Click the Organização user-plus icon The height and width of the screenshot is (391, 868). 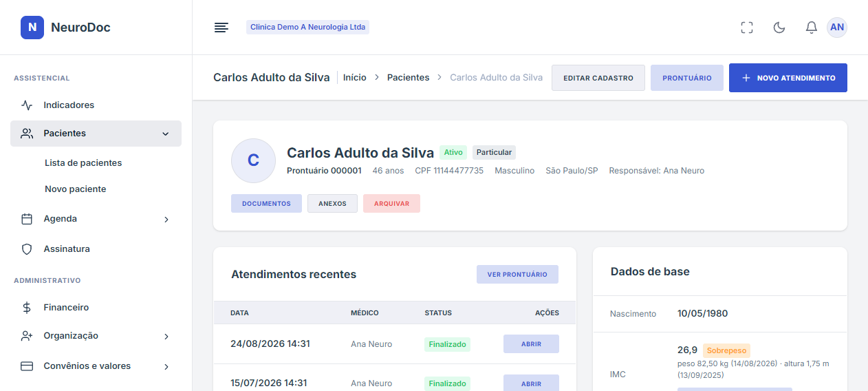(x=27, y=336)
